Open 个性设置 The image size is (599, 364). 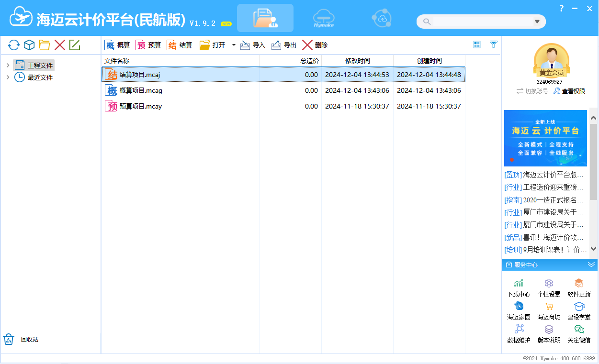(549, 288)
